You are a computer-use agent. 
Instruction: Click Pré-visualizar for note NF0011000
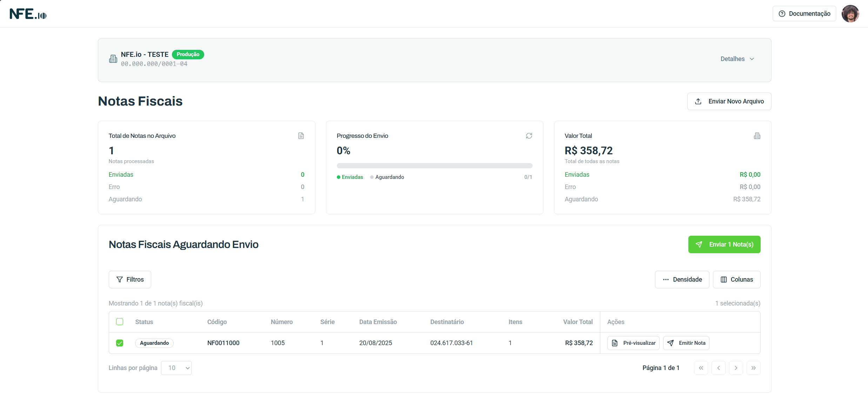(x=633, y=343)
